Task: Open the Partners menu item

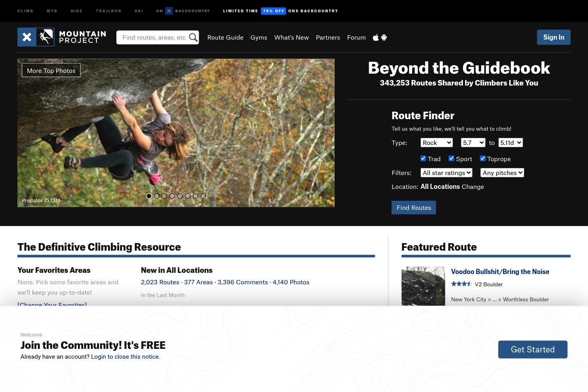Action: pos(328,37)
